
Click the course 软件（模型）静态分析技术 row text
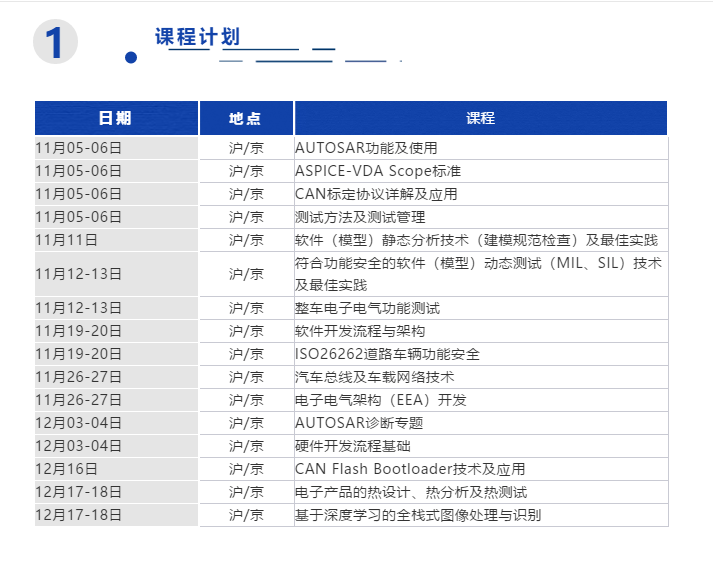coord(476,240)
